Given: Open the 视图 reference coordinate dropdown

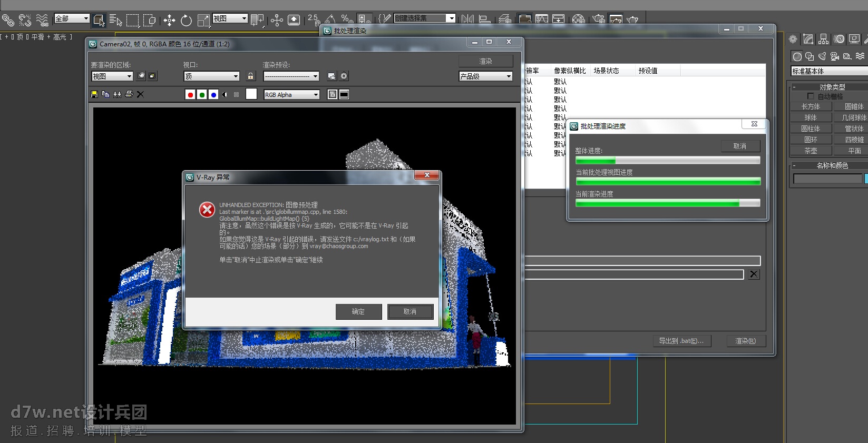Looking at the screenshot, I should (x=230, y=18).
